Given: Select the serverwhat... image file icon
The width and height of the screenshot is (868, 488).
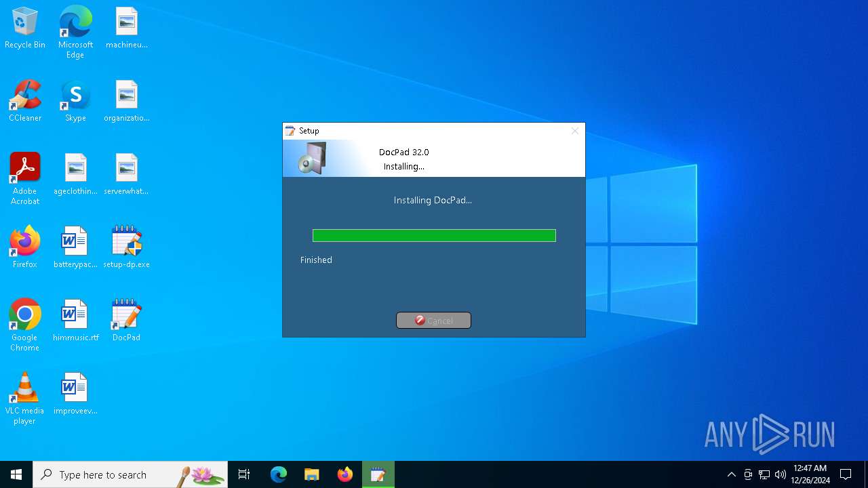Looking at the screenshot, I should (127, 175).
